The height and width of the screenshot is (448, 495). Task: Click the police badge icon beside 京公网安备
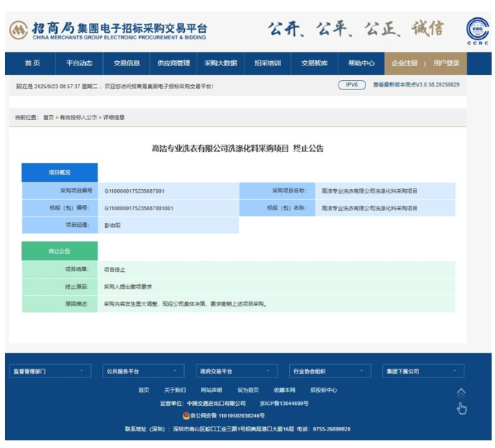click(x=186, y=415)
